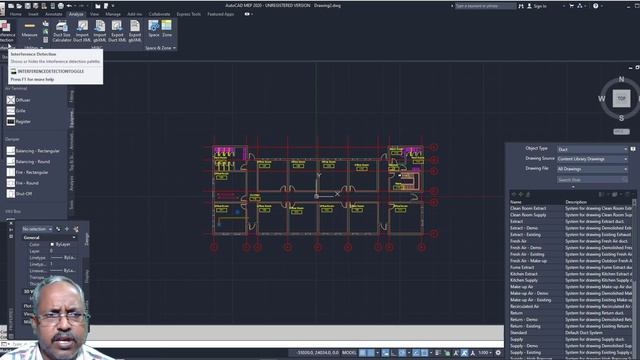
Task: Switch to the View ribbon tab
Action: [x=94, y=14]
